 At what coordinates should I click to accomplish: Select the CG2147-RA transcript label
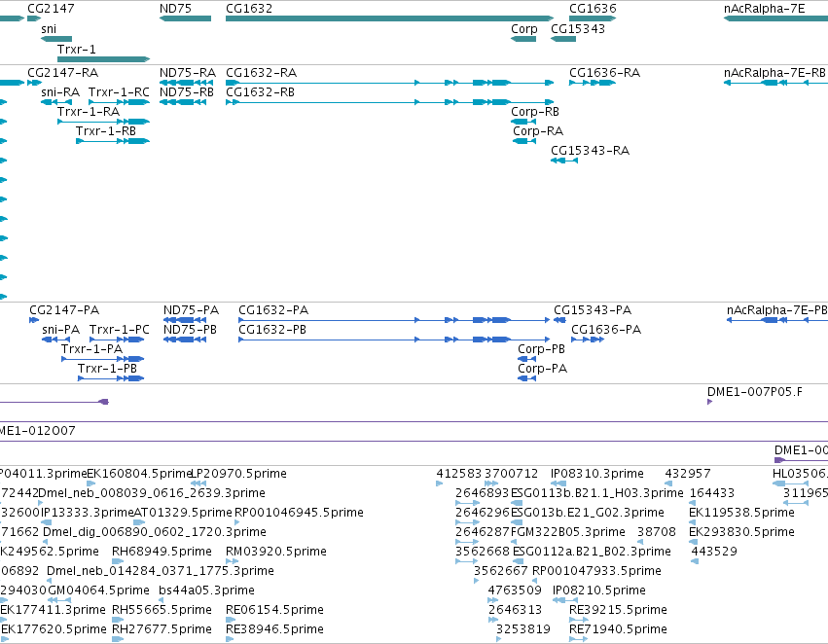point(63,72)
